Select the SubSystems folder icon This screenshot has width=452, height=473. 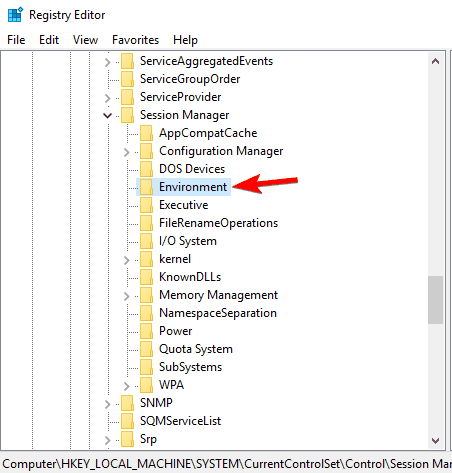tap(146, 367)
